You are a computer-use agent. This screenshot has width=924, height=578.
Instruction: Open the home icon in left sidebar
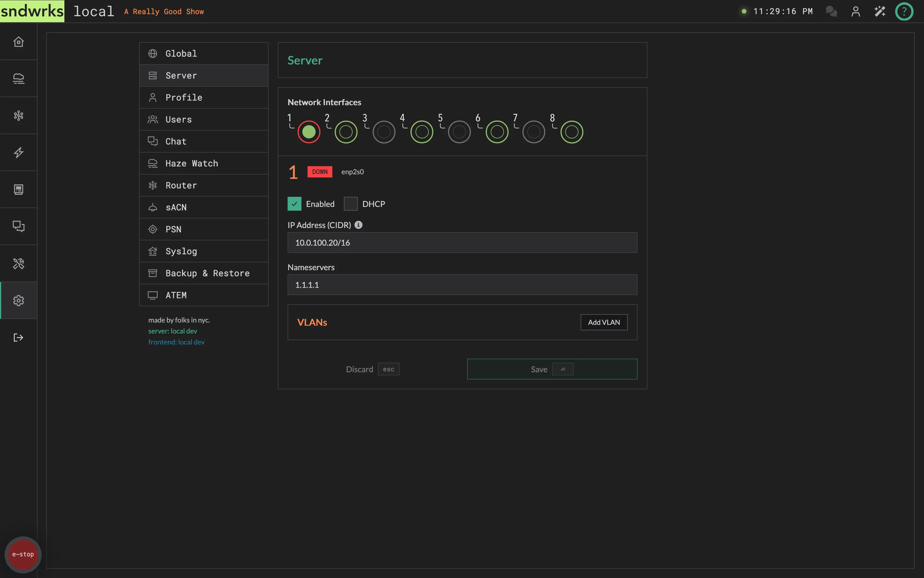click(x=18, y=42)
